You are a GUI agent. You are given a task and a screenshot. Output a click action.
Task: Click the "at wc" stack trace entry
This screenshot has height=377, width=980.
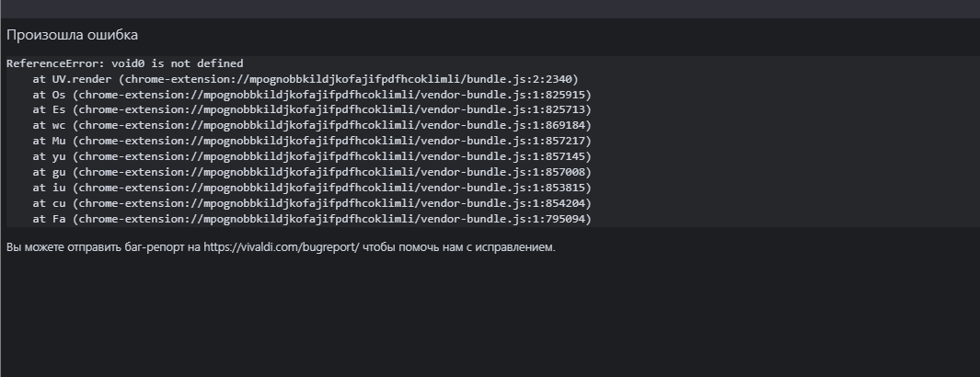tap(312, 125)
